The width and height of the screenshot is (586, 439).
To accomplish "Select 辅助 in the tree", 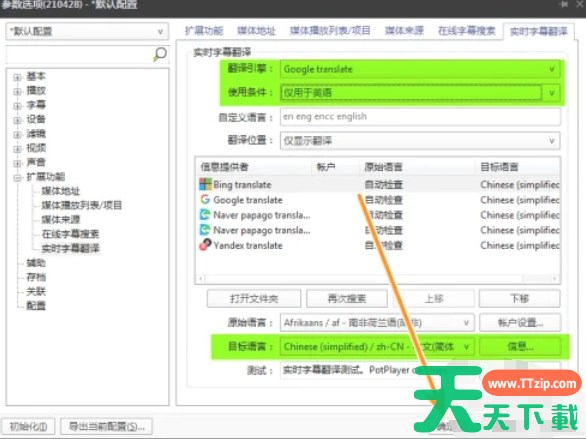I will [x=36, y=263].
